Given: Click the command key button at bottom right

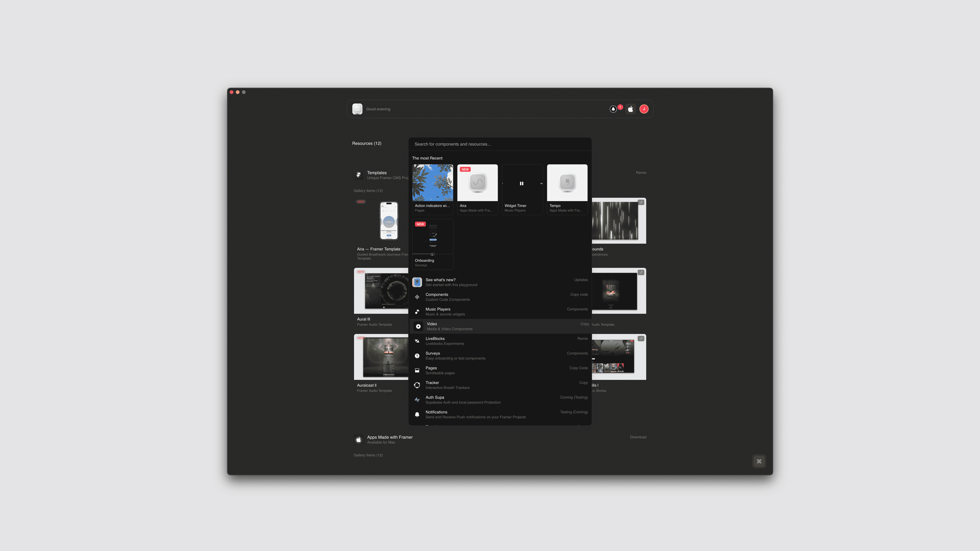Looking at the screenshot, I should [759, 461].
